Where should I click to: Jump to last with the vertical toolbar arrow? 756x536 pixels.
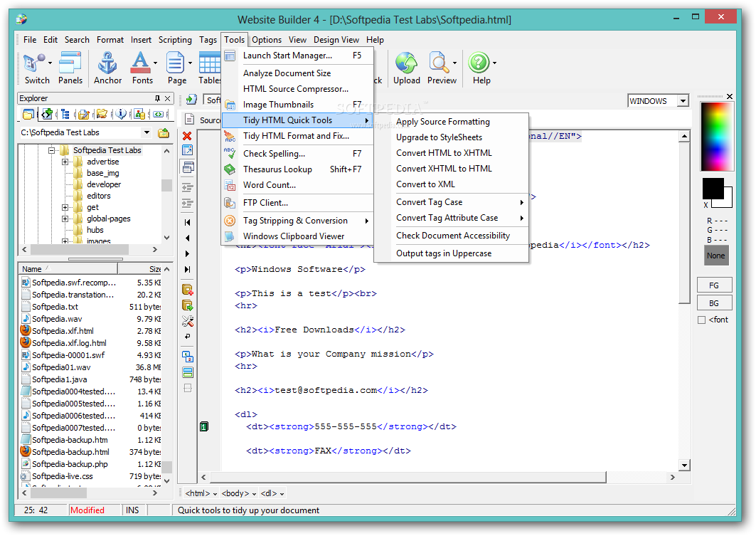[x=188, y=269]
